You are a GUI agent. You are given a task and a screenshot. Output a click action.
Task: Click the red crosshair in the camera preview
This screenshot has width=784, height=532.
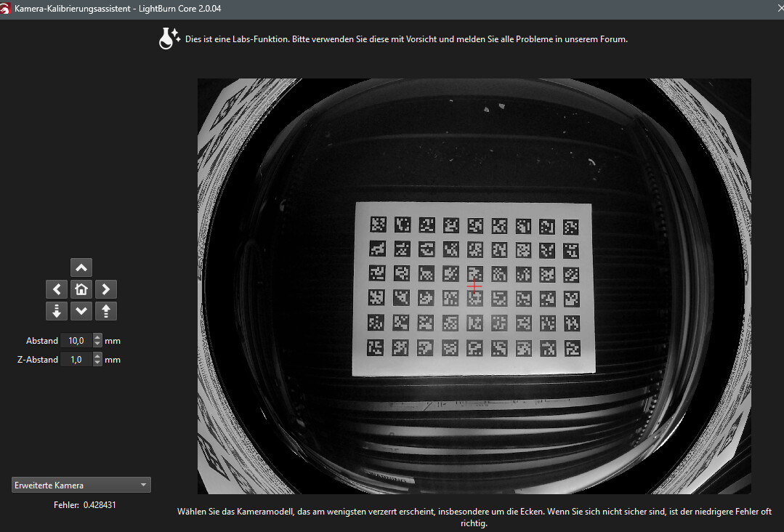pos(474,286)
